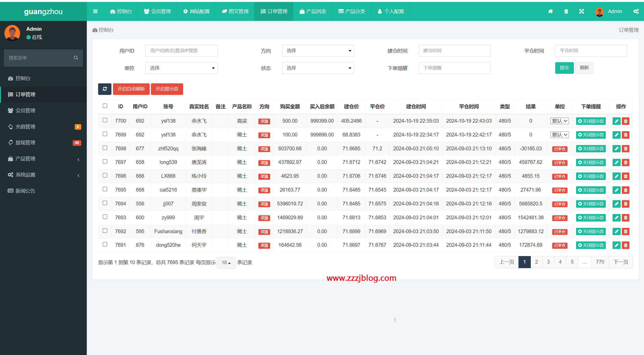Open the 产品分类 menu item
Viewport: 644px width, 355px height.
pos(351,11)
